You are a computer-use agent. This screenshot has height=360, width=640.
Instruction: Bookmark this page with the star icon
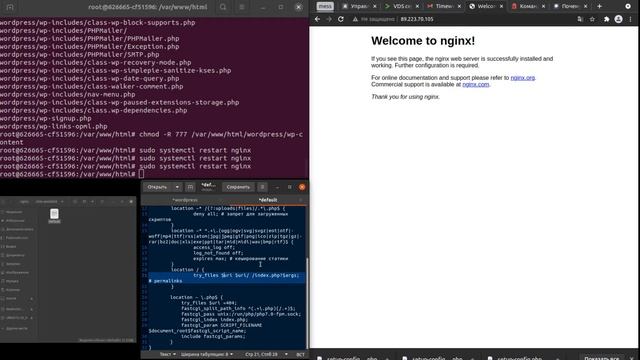point(592,19)
